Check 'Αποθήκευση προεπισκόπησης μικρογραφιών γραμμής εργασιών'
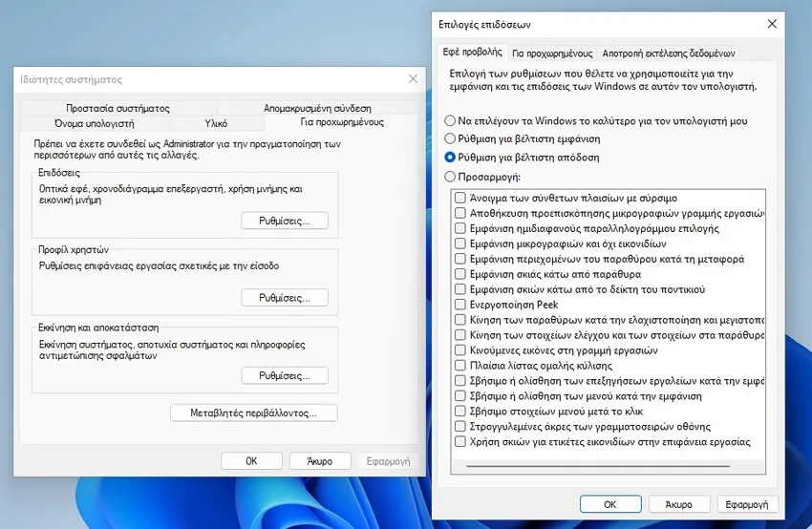The height and width of the screenshot is (529, 812). click(x=460, y=213)
